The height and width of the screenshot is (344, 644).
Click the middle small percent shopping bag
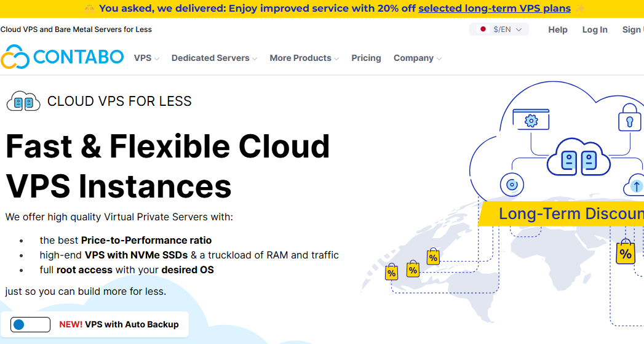pos(413,269)
